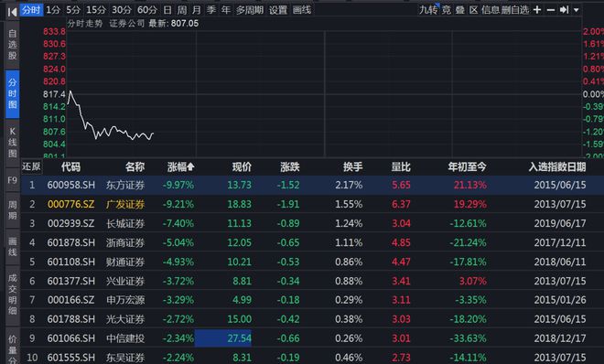Select the 申万宏源 stock name
Screen dimensions: 604x364
coord(125,300)
